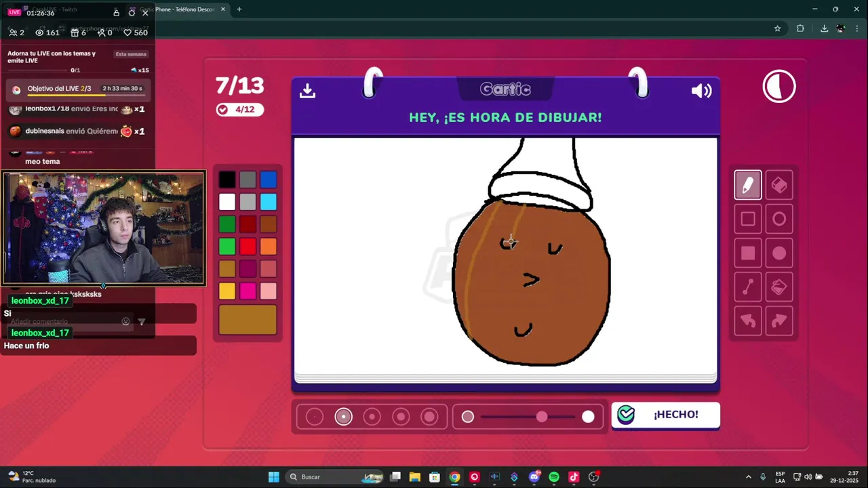This screenshot has width=868, height=488.
Task: Pick the filled rectangle tool
Action: [x=748, y=253]
